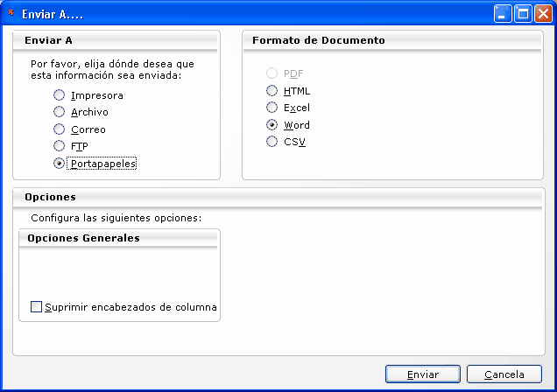Choose CSV document format

272,142
